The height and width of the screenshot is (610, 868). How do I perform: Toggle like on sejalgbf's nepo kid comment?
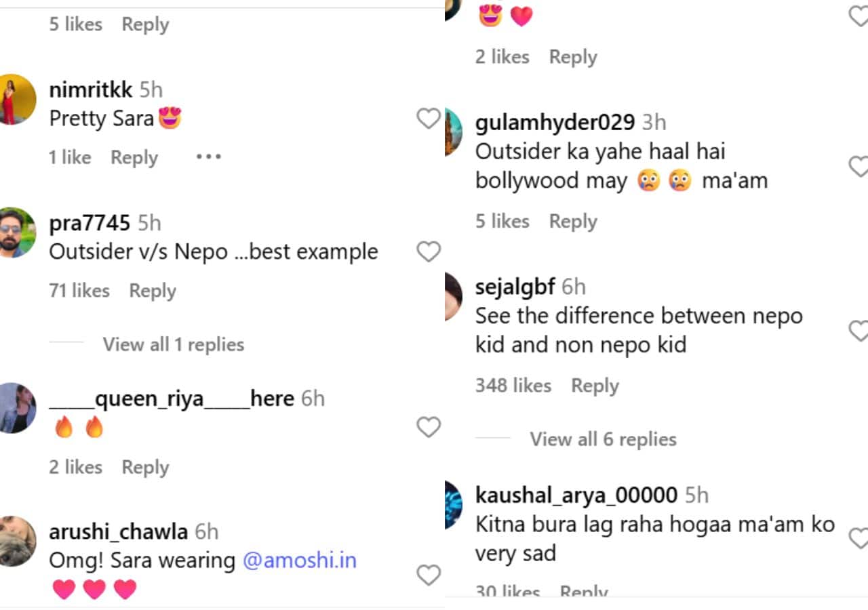(x=859, y=331)
